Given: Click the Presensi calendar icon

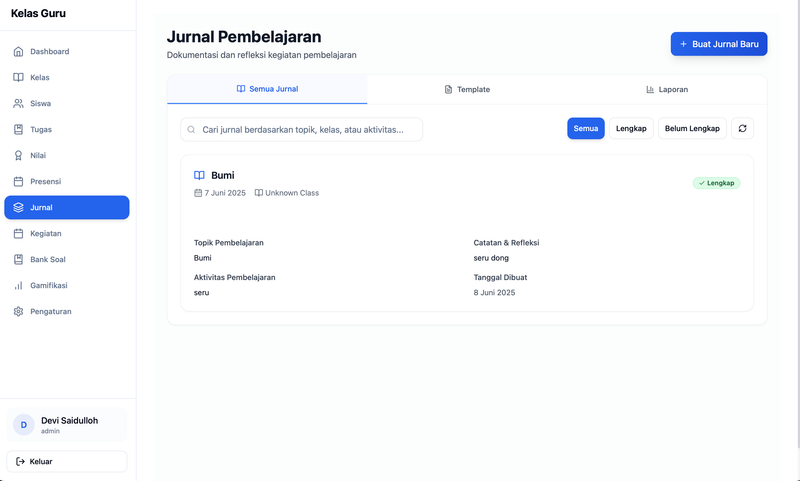Looking at the screenshot, I should [x=18, y=181].
